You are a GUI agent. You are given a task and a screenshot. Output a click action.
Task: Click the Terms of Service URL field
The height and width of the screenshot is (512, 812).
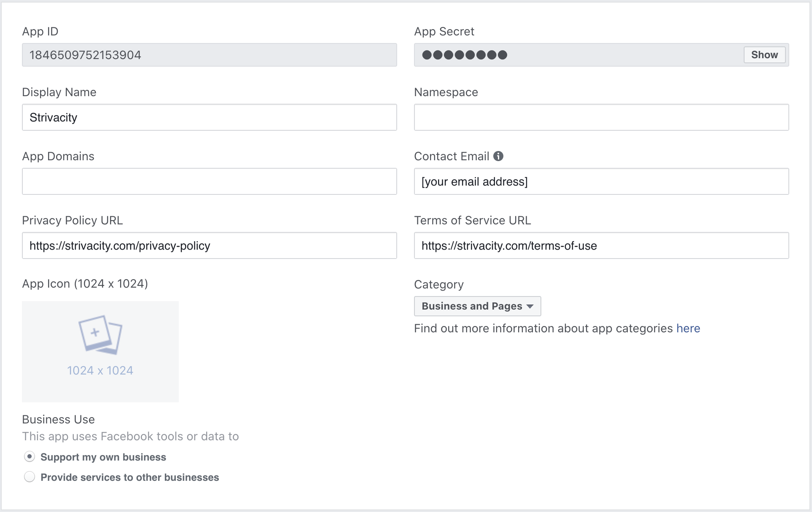pyautogui.click(x=601, y=245)
